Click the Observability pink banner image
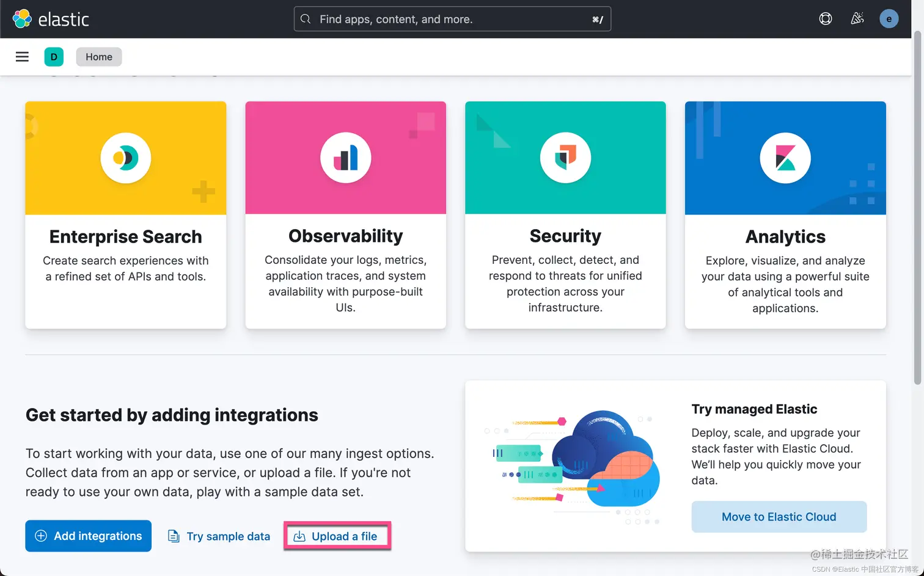The width and height of the screenshot is (924, 576). click(x=346, y=158)
